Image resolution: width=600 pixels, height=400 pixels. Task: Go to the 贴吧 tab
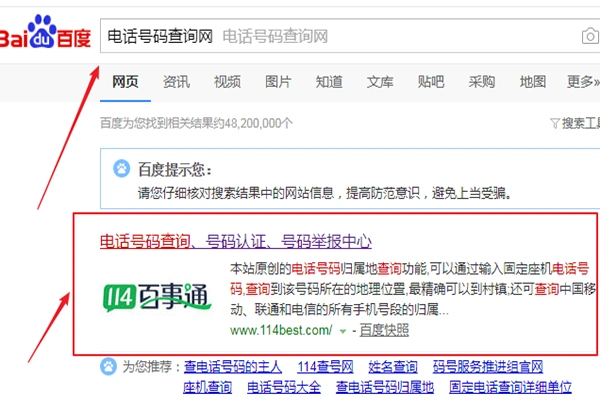pyautogui.click(x=431, y=82)
